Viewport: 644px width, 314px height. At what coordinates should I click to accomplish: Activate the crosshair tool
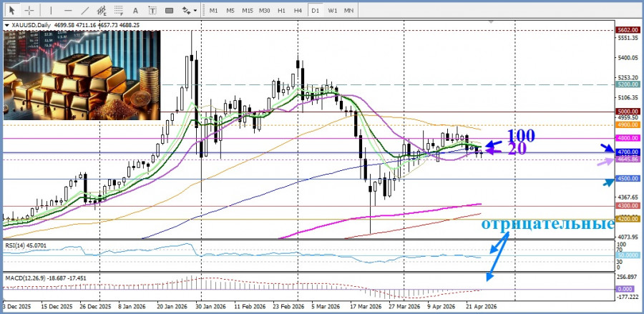coord(29,11)
